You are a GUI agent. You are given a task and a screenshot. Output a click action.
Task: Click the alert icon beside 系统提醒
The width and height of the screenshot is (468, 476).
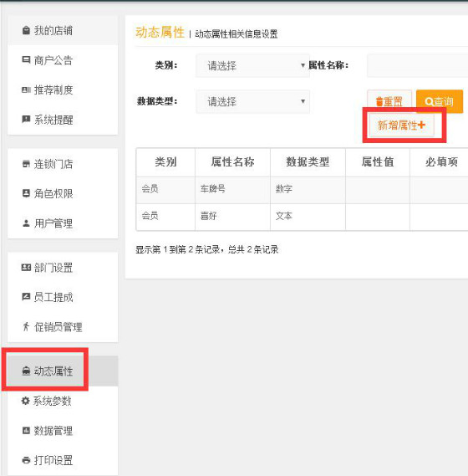(x=26, y=119)
